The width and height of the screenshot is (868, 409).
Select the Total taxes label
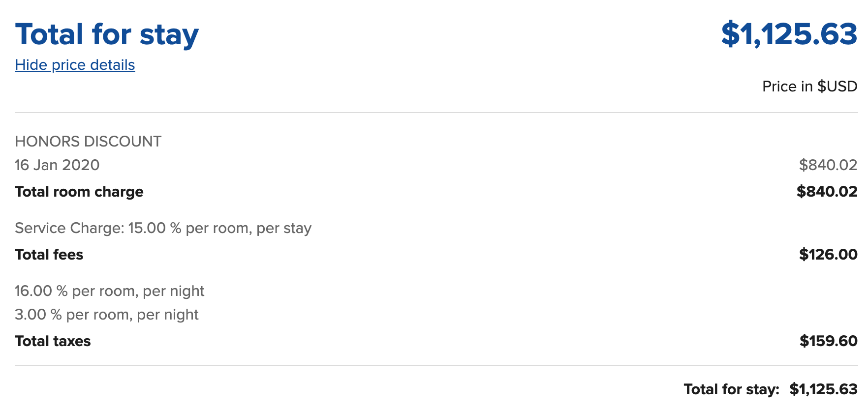[53, 341]
